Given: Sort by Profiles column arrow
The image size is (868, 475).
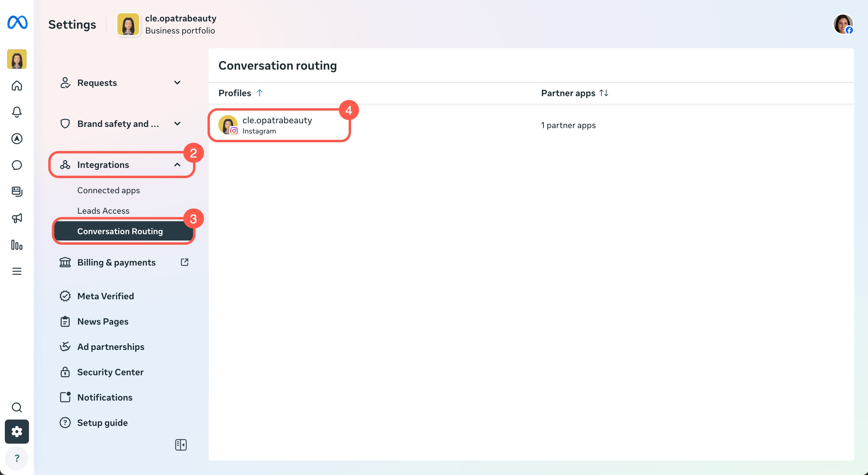Looking at the screenshot, I should pos(259,93).
